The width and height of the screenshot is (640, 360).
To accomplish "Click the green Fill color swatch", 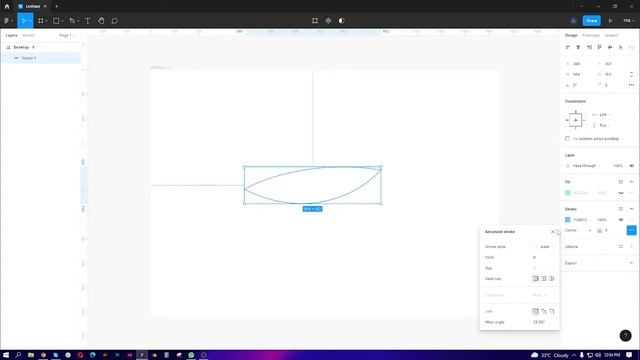I will pos(567,193).
